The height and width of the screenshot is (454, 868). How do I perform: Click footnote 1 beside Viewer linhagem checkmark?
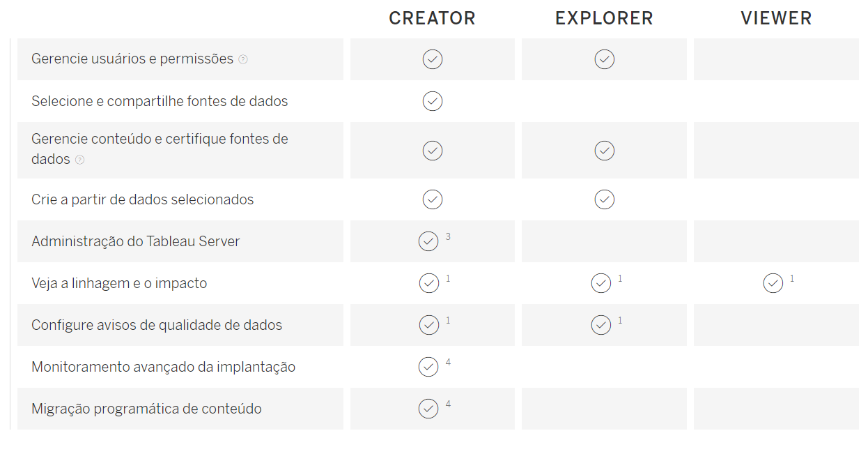(x=792, y=278)
